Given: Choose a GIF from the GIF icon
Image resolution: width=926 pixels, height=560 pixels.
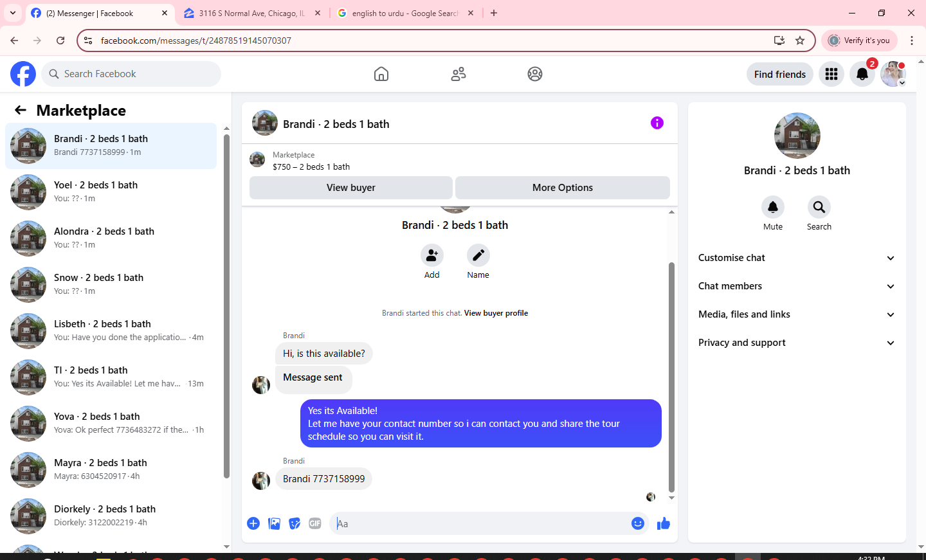Looking at the screenshot, I should point(315,523).
